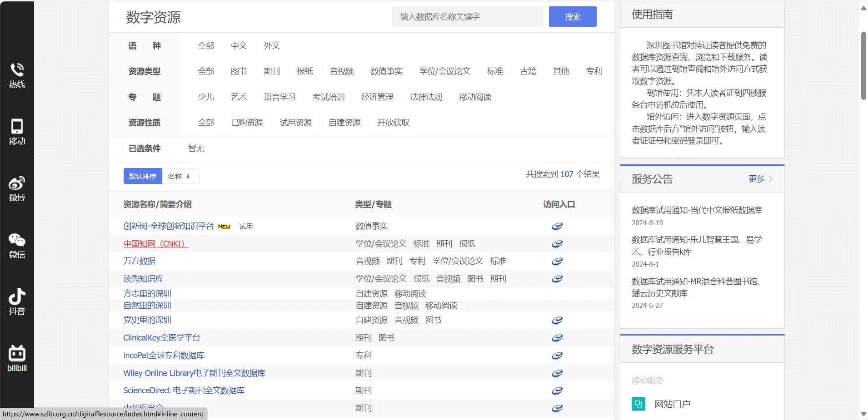Choose the 考试培训 topic filter
Image resolution: width=868 pixels, height=420 pixels.
329,97
